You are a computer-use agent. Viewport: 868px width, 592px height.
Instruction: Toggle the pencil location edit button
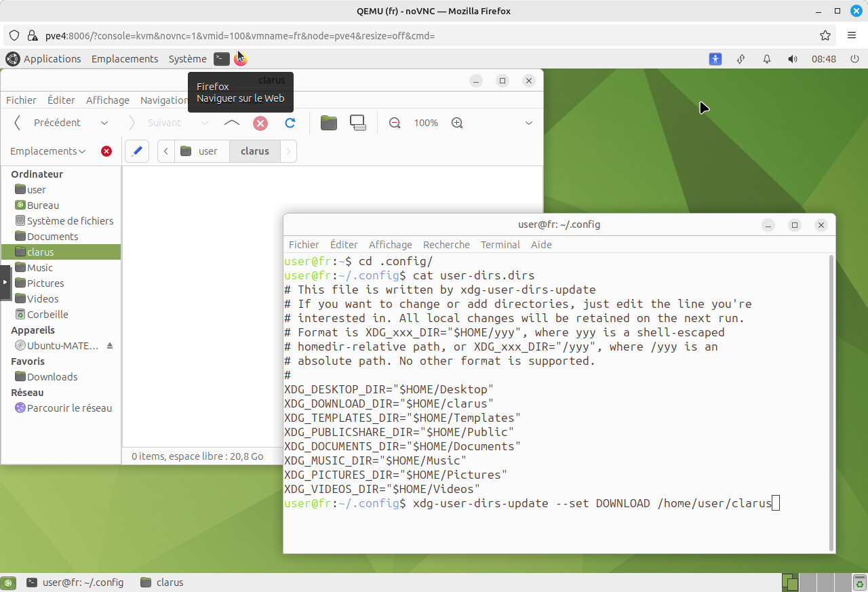[137, 151]
